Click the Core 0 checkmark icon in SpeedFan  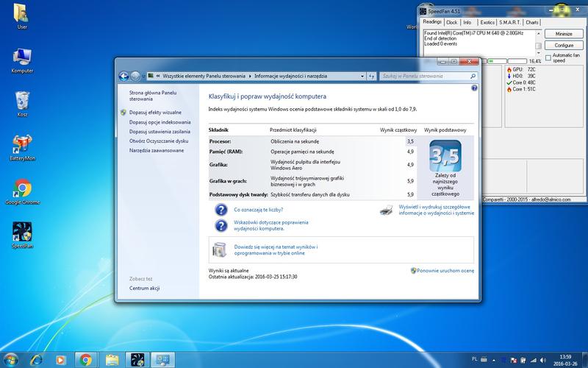(x=509, y=82)
